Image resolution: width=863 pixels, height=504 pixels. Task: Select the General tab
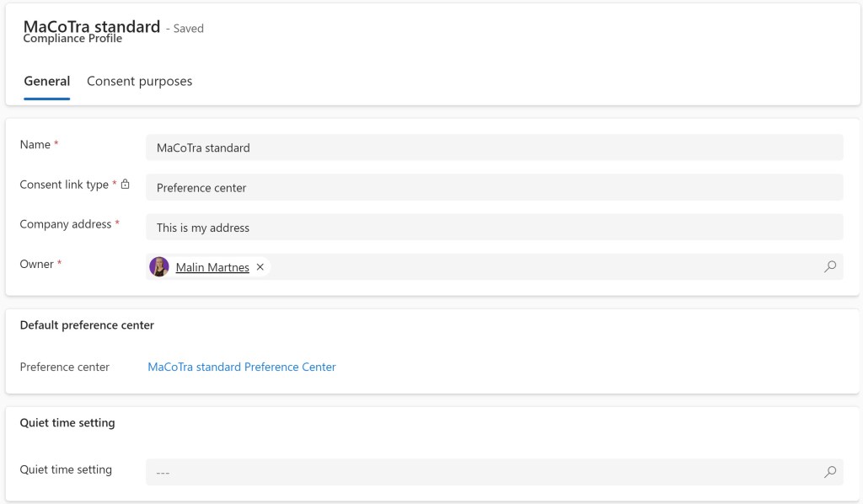pos(46,81)
